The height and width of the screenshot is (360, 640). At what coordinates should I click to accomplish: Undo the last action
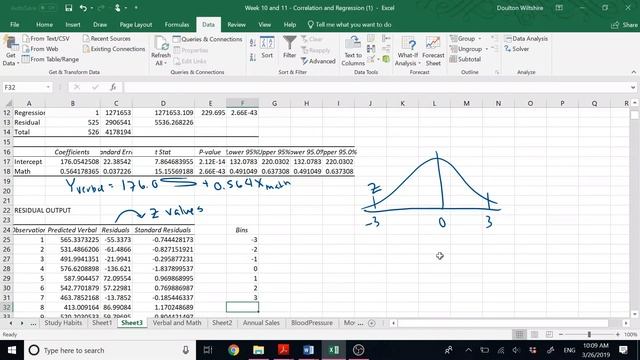point(83,8)
